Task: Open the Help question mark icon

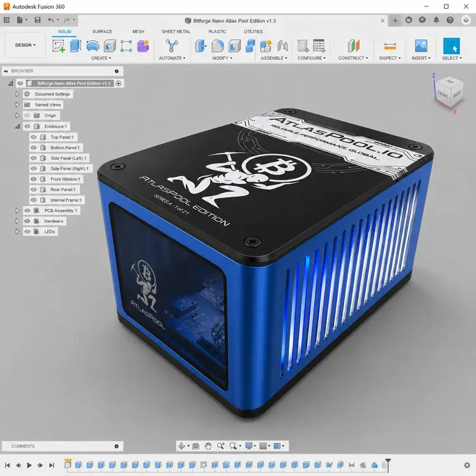Action: [450, 20]
